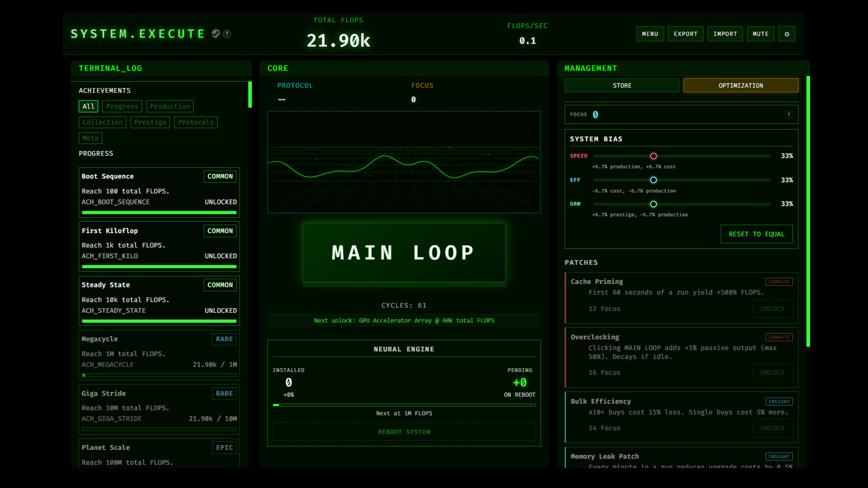Screen dimensions: 868x488
Task: Click REBOOT SYSTEM in the Neural Engine
Action: pos(404,432)
